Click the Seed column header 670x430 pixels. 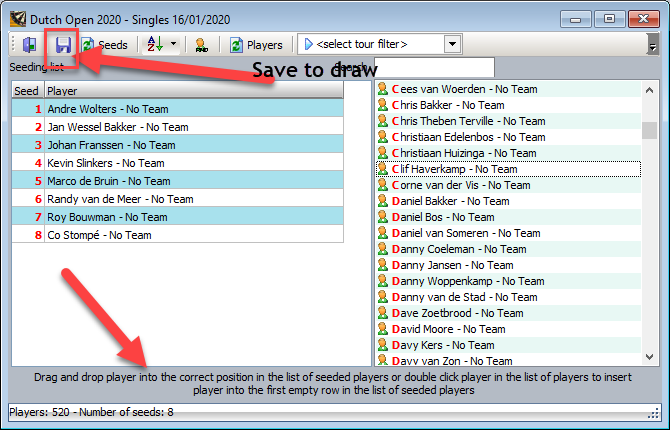(27, 91)
